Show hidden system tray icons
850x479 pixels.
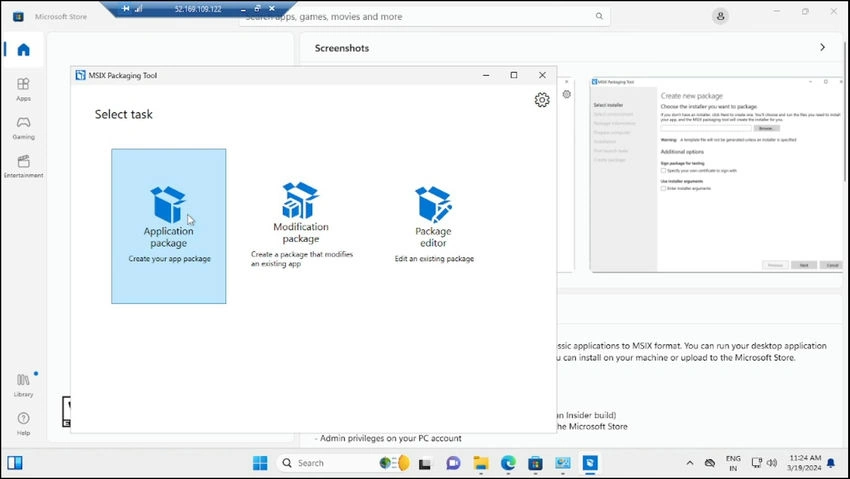[690, 463]
